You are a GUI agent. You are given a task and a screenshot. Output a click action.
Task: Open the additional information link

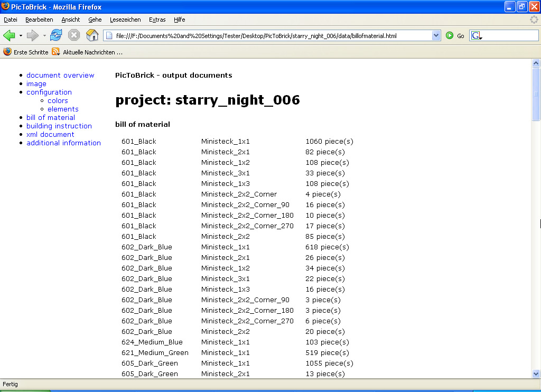click(x=63, y=143)
